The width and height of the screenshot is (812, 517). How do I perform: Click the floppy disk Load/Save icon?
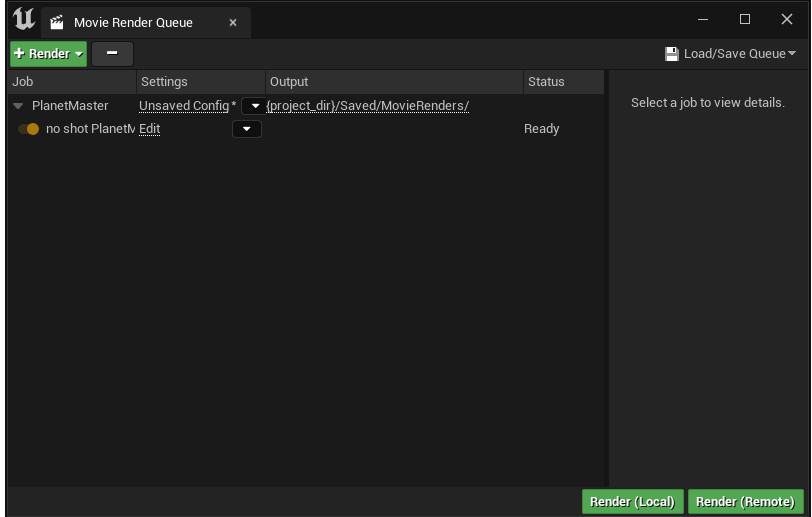pos(672,54)
